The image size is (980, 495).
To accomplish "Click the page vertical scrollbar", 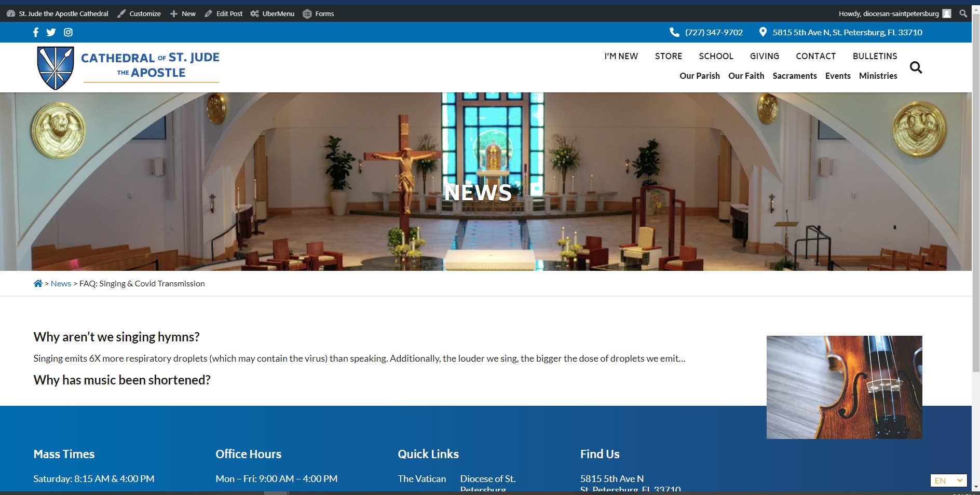I will pos(976,208).
